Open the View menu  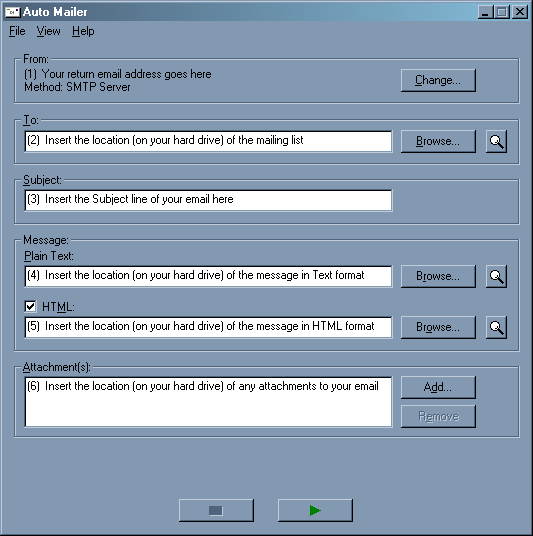(x=49, y=31)
